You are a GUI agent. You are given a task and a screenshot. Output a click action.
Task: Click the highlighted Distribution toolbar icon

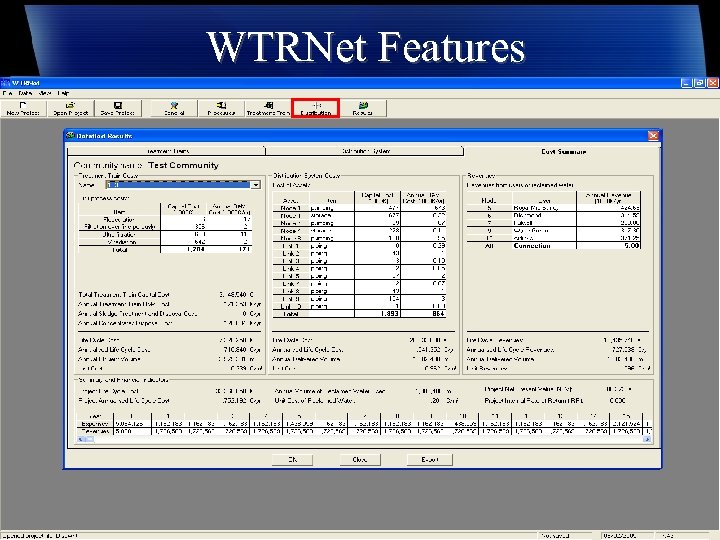315,108
